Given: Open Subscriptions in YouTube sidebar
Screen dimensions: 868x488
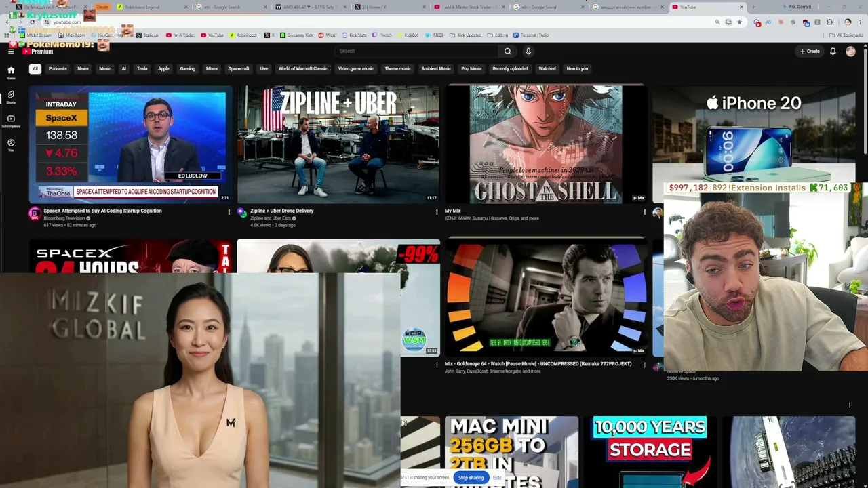Looking at the screenshot, I should pos(11,121).
